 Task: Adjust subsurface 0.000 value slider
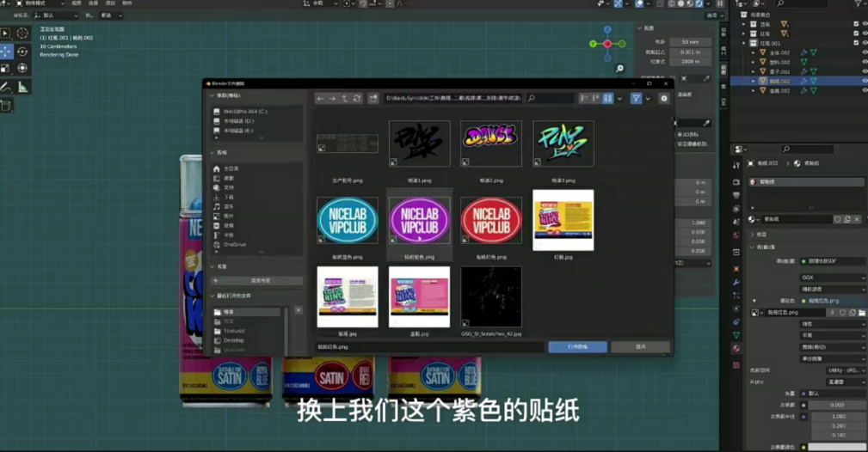(837, 405)
